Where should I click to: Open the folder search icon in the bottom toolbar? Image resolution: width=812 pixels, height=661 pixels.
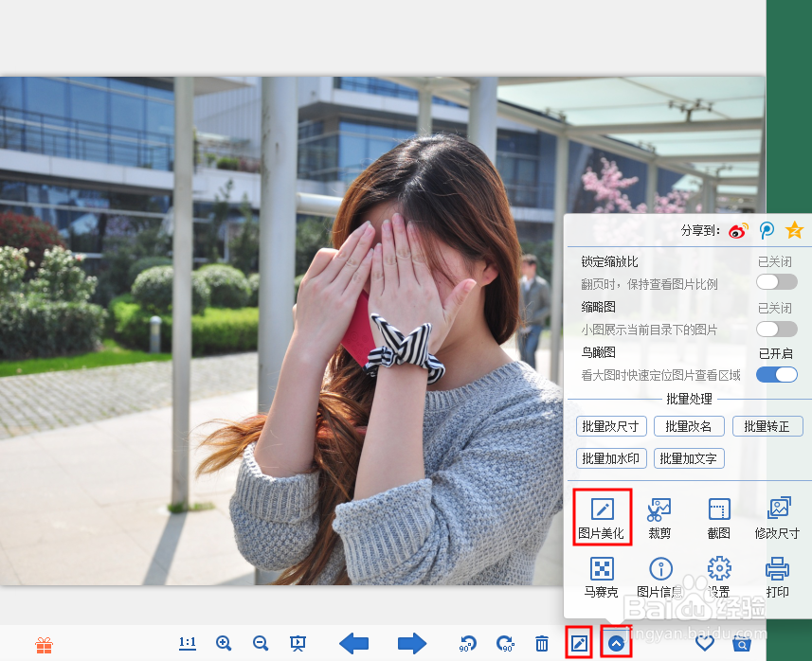(x=742, y=644)
